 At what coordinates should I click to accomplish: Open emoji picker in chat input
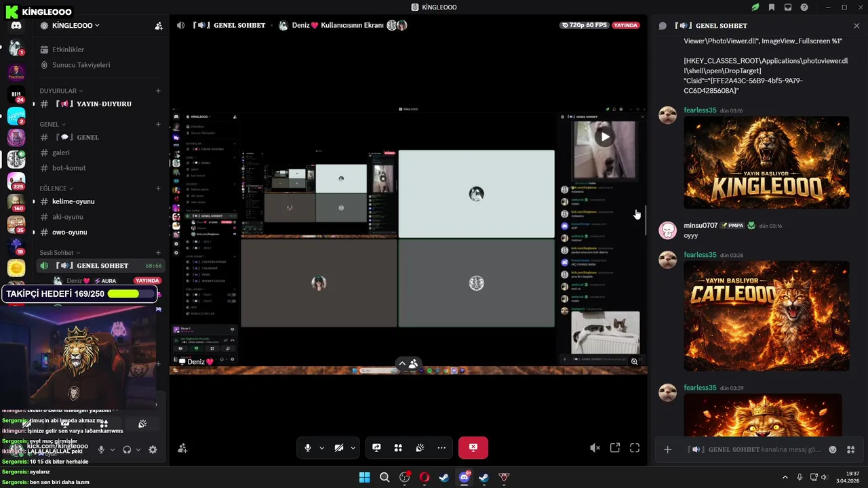click(x=833, y=449)
